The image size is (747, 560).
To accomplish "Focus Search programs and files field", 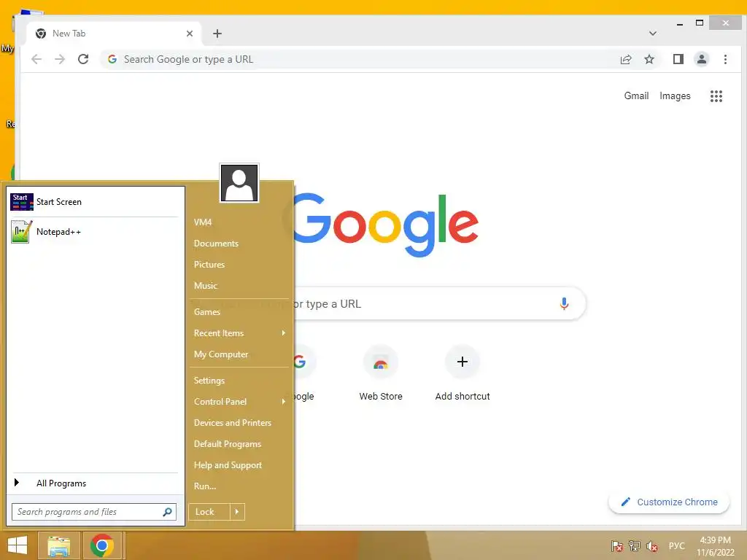I will pos(94,512).
